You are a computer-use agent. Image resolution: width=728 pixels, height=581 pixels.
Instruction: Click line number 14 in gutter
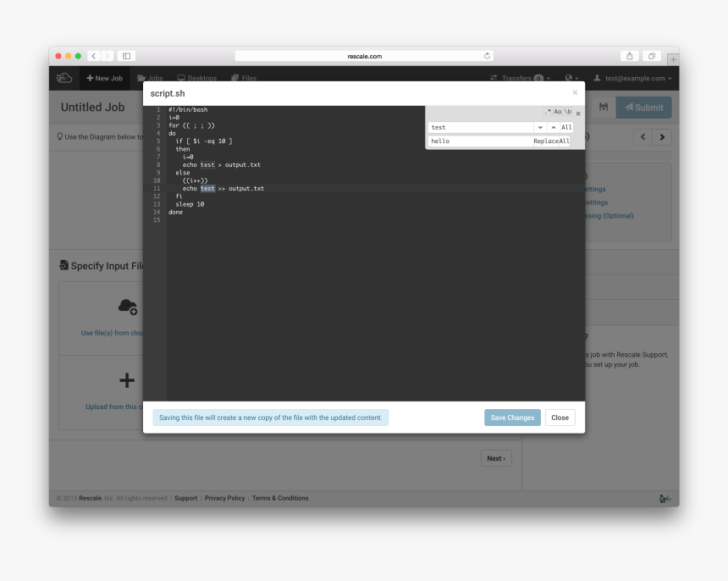157,213
